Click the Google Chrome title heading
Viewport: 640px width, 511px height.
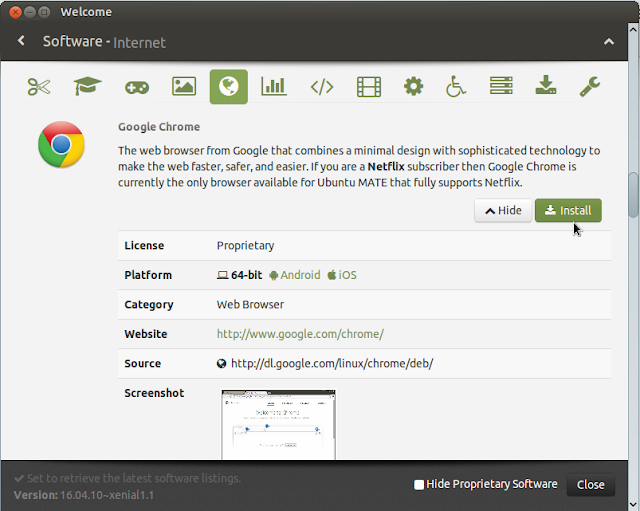point(159,127)
